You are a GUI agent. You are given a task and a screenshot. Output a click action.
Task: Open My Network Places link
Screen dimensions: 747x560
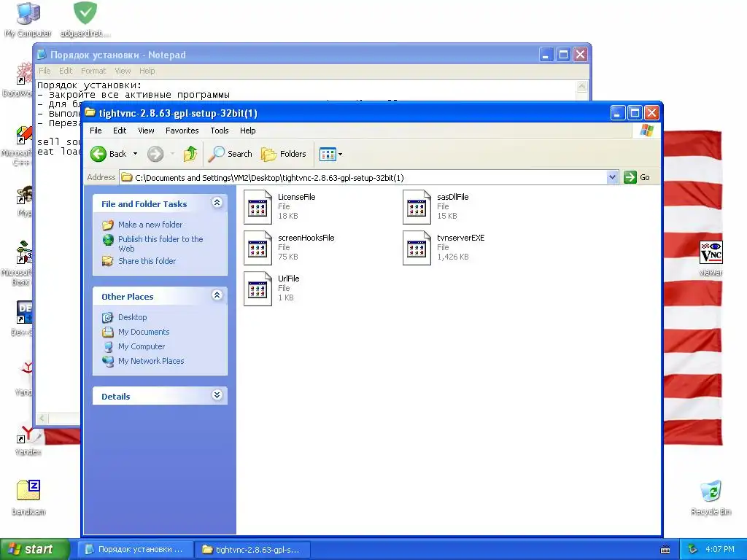click(151, 361)
